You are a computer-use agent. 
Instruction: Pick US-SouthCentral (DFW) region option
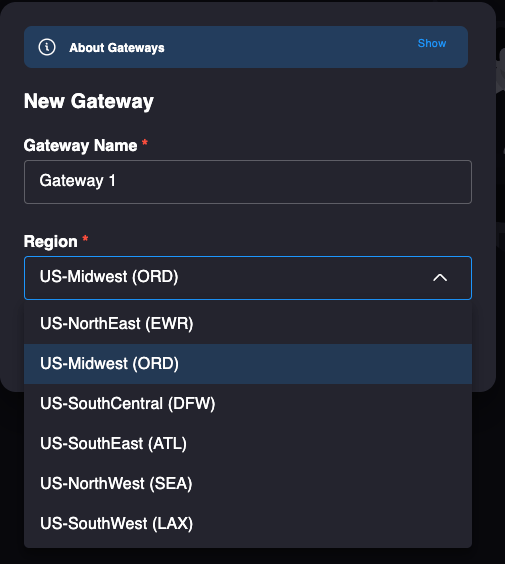coord(248,404)
